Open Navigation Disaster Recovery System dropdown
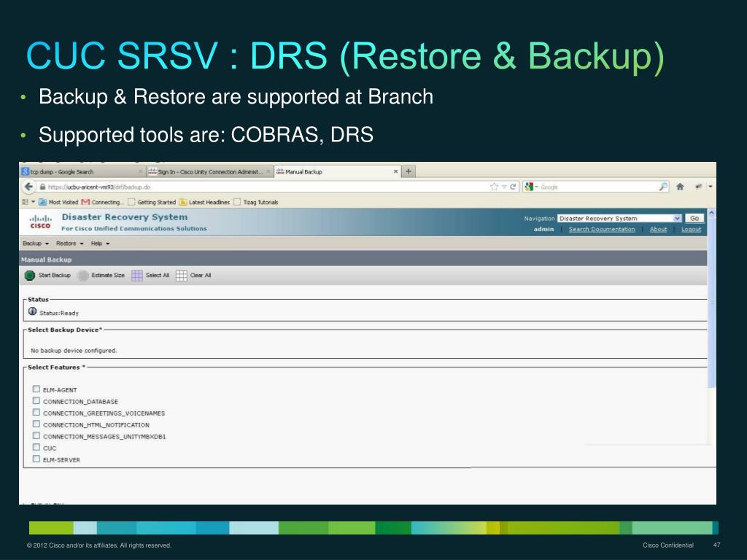 coord(619,218)
